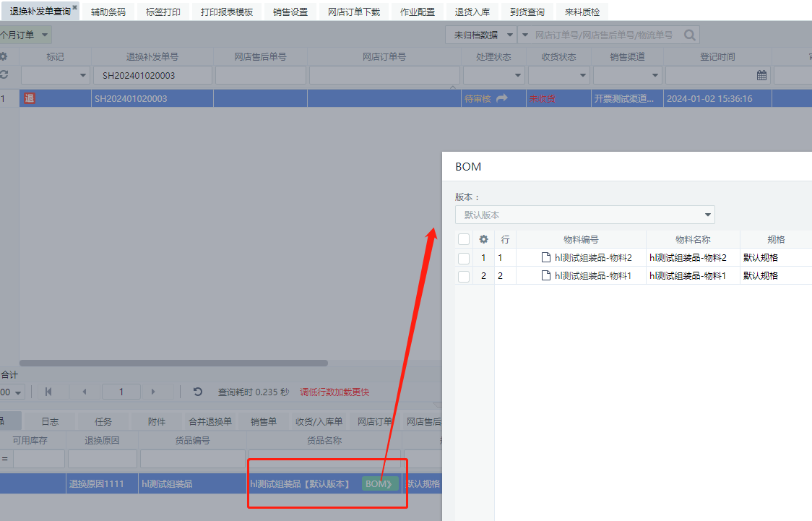The width and height of the screenshot is (812, 521).
Task: Click the 登记时间 column header
Action: click(x=717, y=56)
